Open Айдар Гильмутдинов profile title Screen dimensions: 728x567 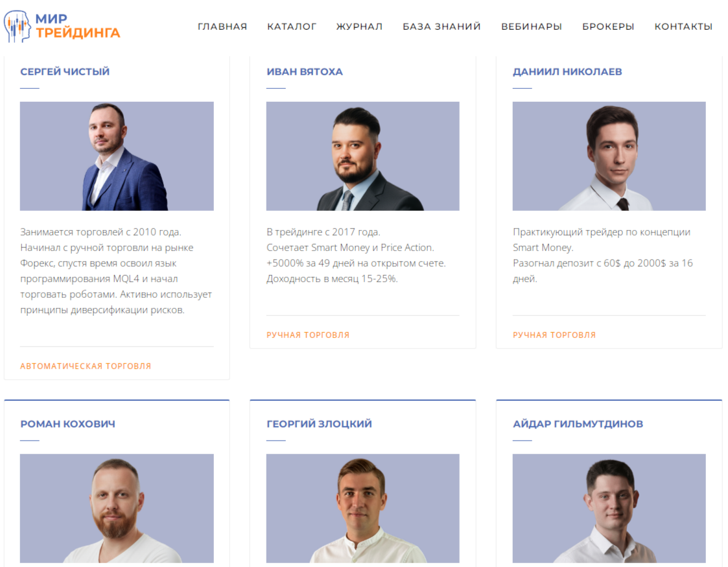tap(578, 424)
